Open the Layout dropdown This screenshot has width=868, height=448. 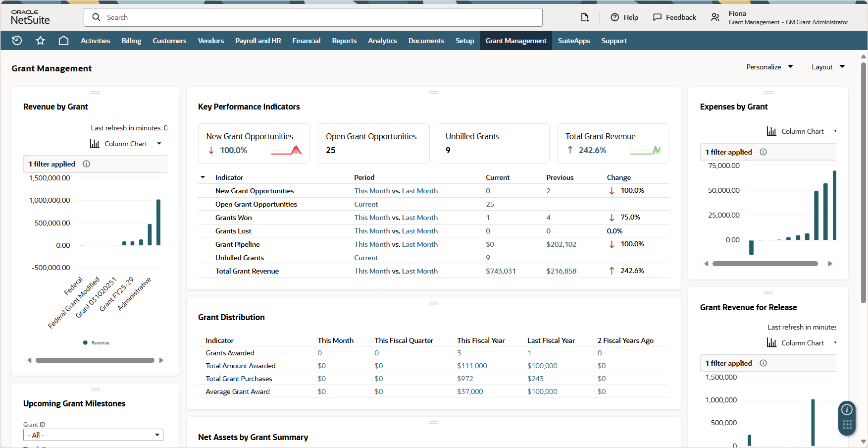(x=827, y=66)
